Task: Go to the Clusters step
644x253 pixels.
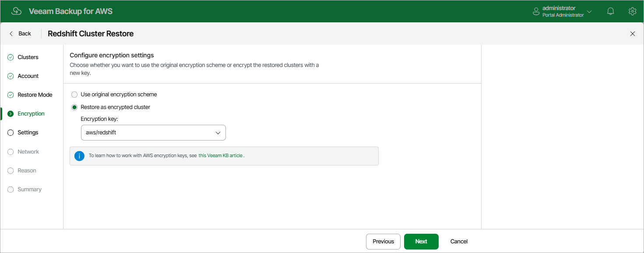Action: [28, 57]
